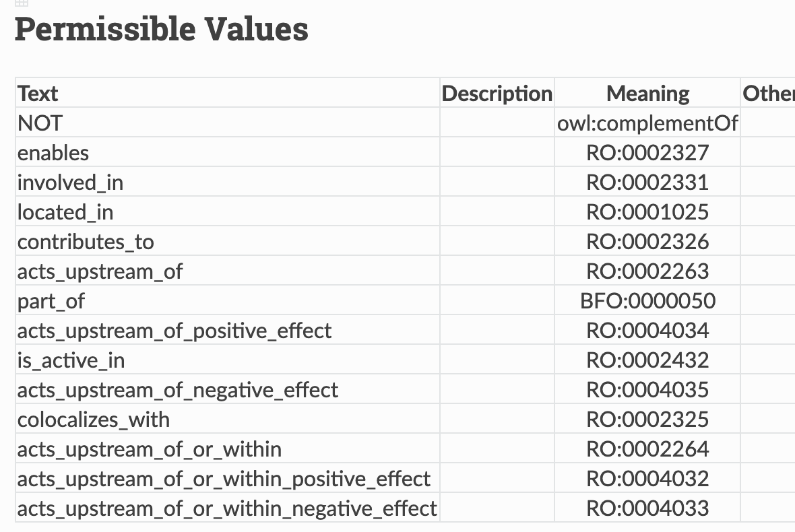Select the enables row text
This screenshot has height=532, width=795.
(x=53, y=153)
